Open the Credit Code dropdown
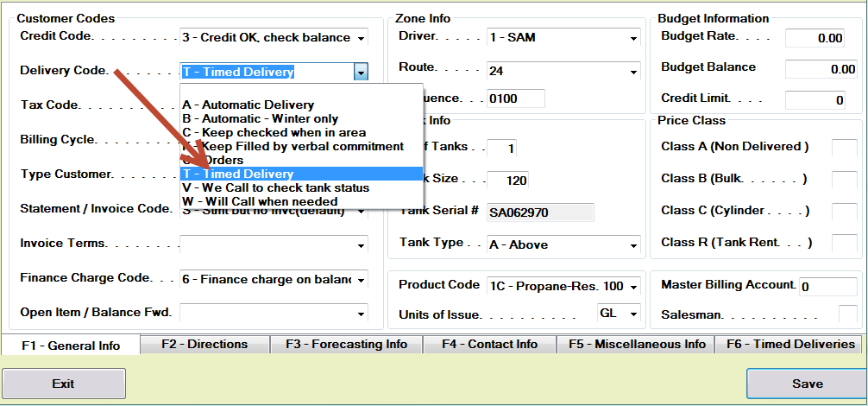 pyautogui.click(x=361, y=38)
